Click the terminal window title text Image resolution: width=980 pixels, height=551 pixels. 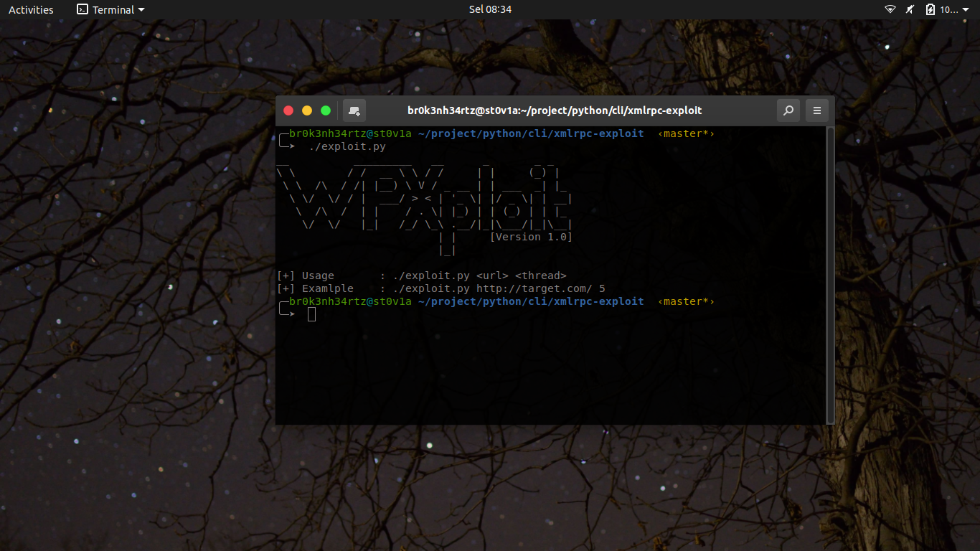click(x=555, y=110)
